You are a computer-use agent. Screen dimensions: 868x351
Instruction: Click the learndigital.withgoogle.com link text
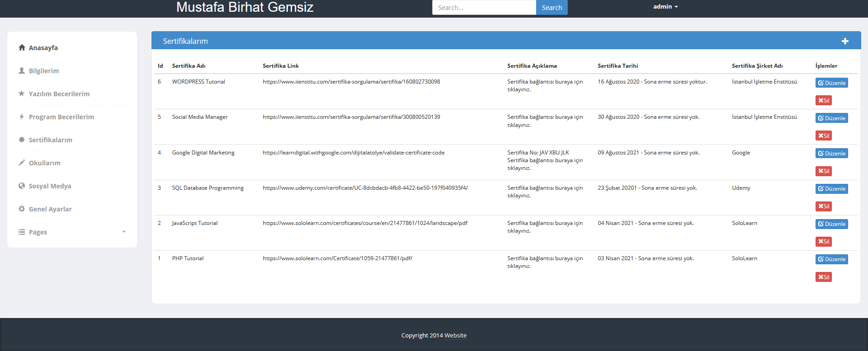pos(354,153)
